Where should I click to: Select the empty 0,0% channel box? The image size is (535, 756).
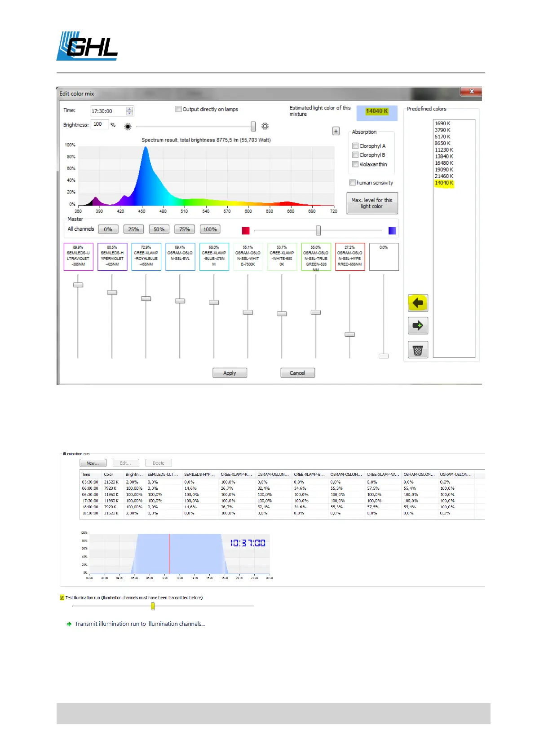384,256
